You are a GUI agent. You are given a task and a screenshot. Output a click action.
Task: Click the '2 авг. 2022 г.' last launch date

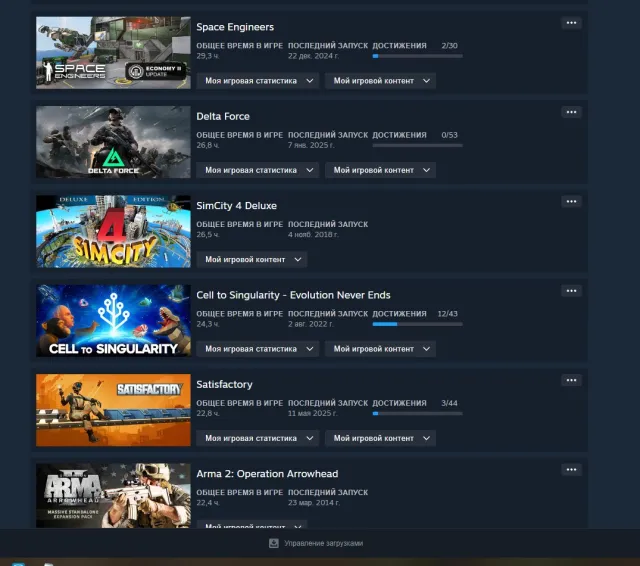click(x=311, y=324)
